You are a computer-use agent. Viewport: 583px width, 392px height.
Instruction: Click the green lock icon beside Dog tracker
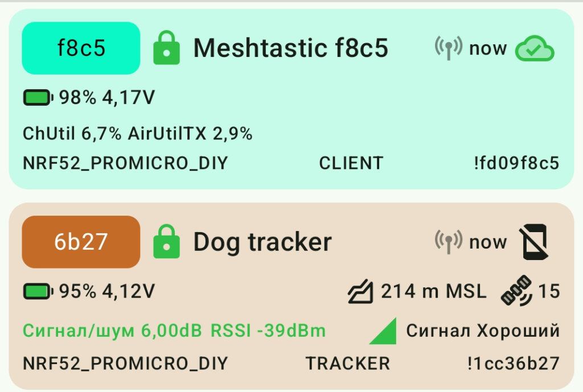tap(166, 242)
